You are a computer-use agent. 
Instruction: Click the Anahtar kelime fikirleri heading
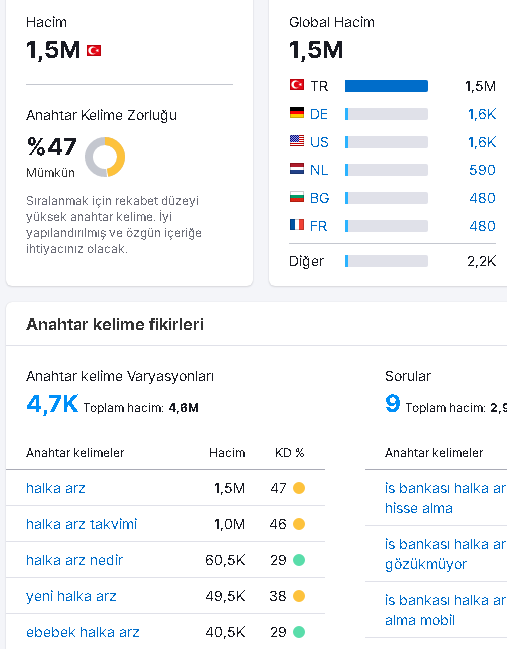115,324
